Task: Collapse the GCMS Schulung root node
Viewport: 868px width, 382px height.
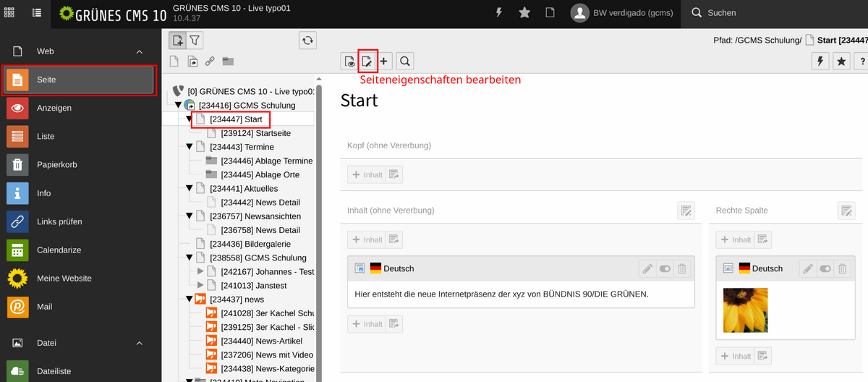Action: pos(179,105)
